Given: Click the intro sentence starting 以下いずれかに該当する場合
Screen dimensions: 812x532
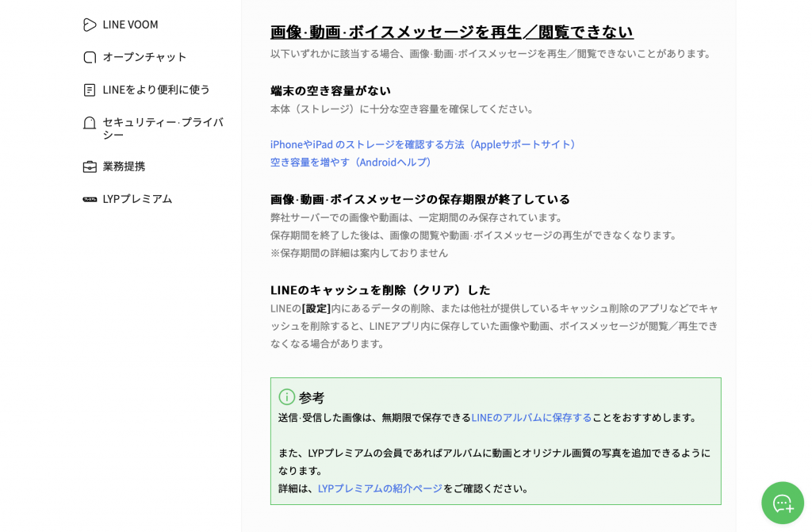Looking at the screenshot, I should tap(492, 54).
